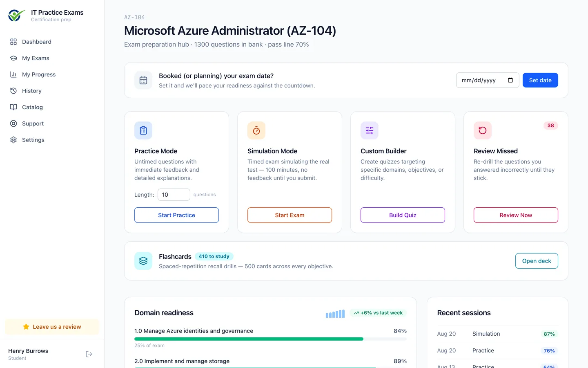This screenshot has height=368, width=588.
Task: Click the IT Practice Exams logo
Action: (16, 16)
